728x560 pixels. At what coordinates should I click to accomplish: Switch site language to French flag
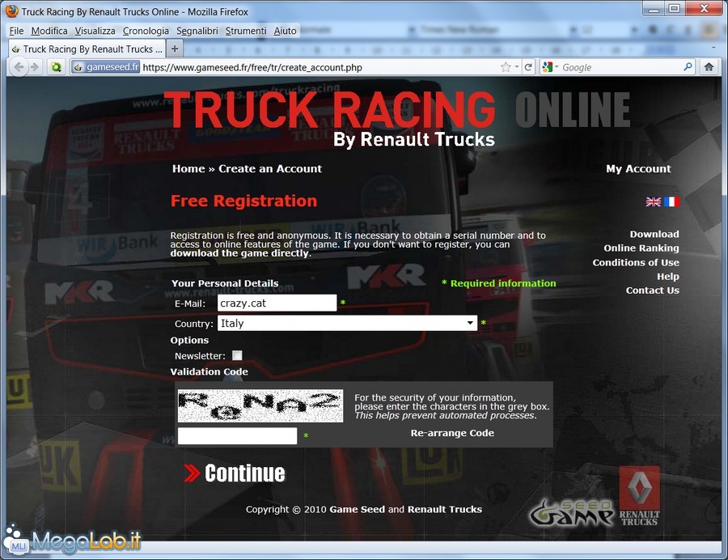[671, 202]
